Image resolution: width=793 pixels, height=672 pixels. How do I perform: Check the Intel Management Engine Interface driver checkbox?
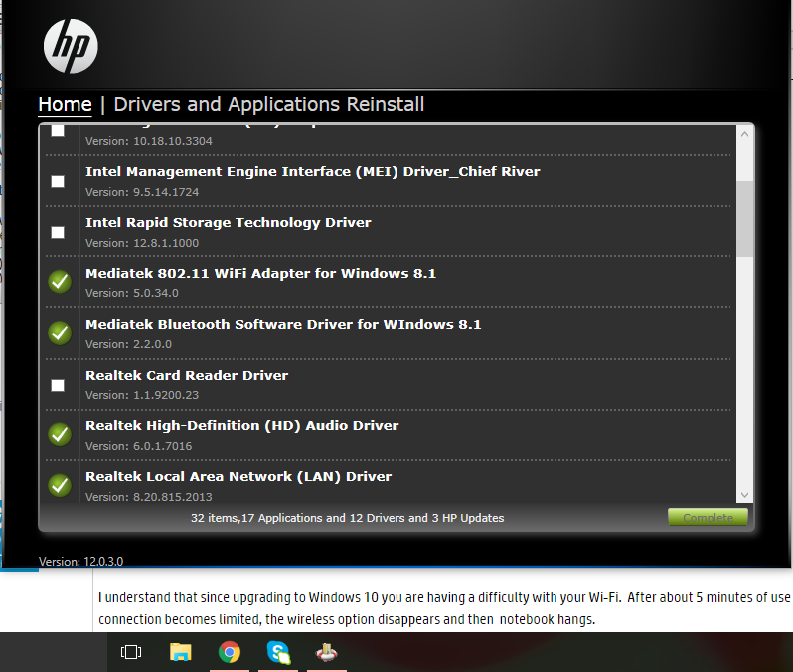[58, 181]
